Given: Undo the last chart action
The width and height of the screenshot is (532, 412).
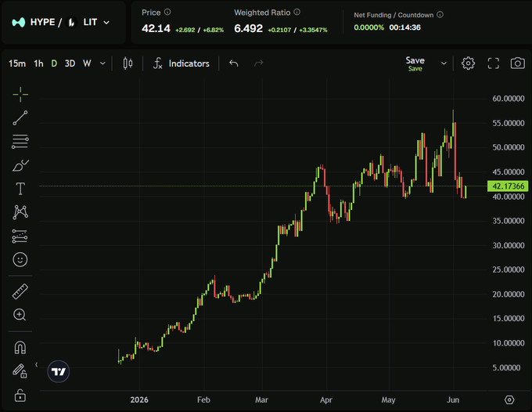Looking at the screenshot, I should [x=233, y=63].
